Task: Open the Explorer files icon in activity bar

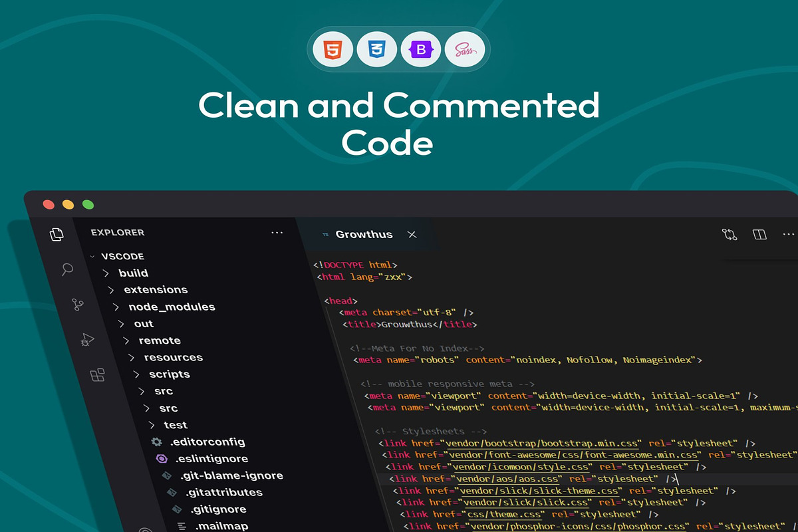Action: click(x=57, y=234)
